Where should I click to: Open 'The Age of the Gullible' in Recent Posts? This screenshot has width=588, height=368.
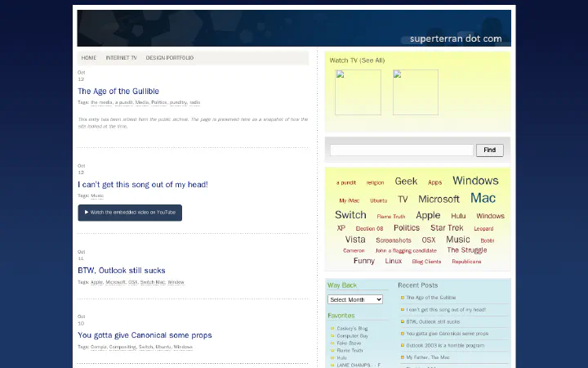[431, 298]
